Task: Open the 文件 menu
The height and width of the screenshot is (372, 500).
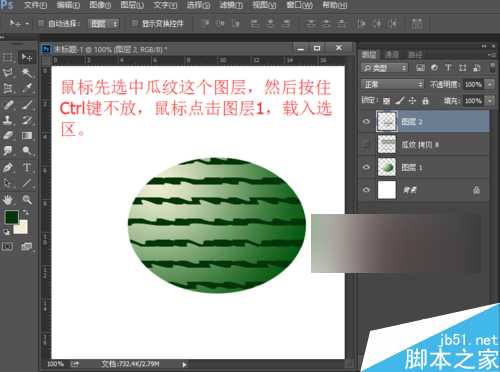Action: [x=35, y=5]
